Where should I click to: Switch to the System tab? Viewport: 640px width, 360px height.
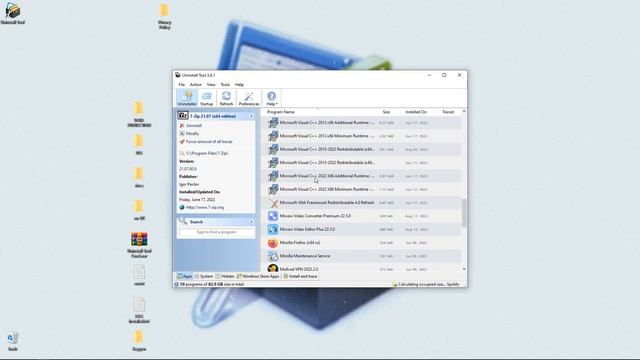[204, 276]
